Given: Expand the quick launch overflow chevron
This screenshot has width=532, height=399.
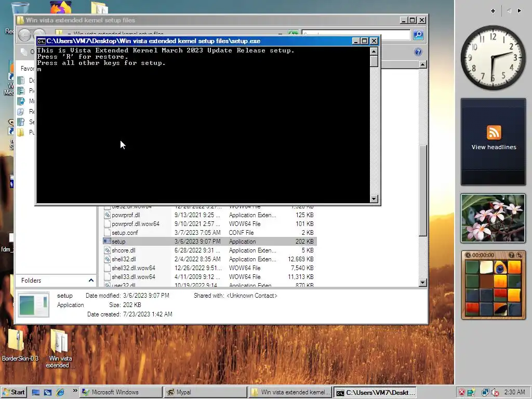Looking at the screenshot, I should click(x=75, y=391).
